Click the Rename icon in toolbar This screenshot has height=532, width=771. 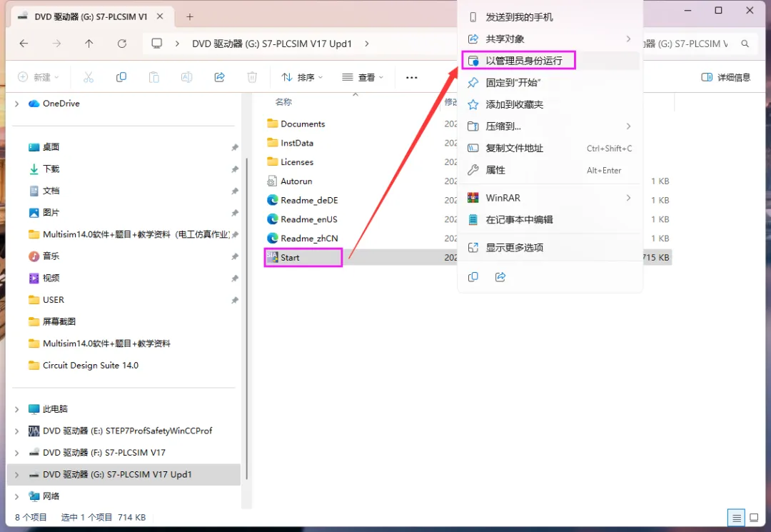186,77
